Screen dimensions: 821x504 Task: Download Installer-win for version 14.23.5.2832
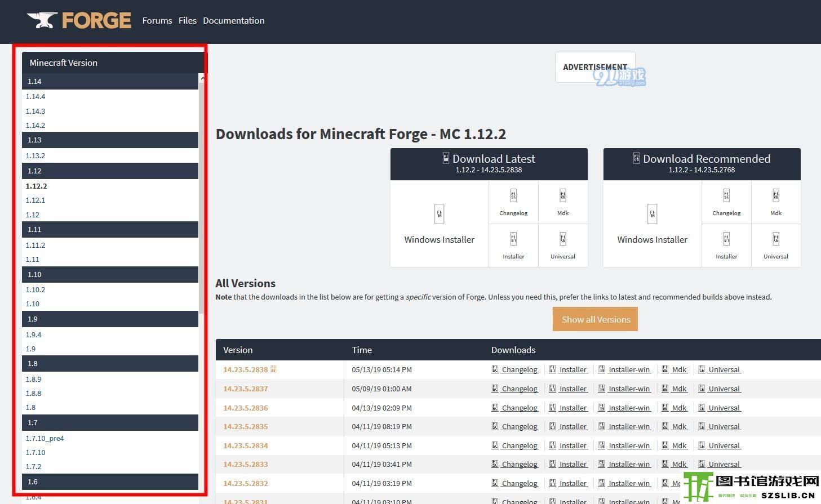coord(629,483)
